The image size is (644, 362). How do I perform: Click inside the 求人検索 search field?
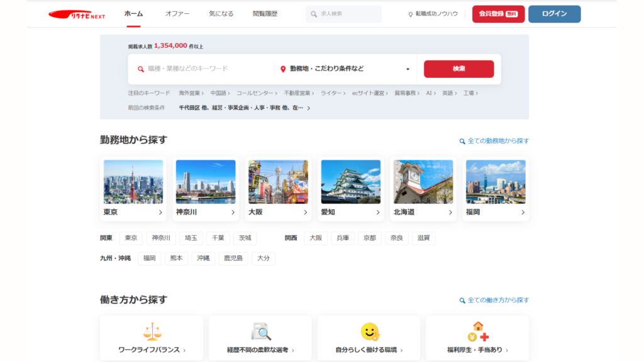[345, 13]
